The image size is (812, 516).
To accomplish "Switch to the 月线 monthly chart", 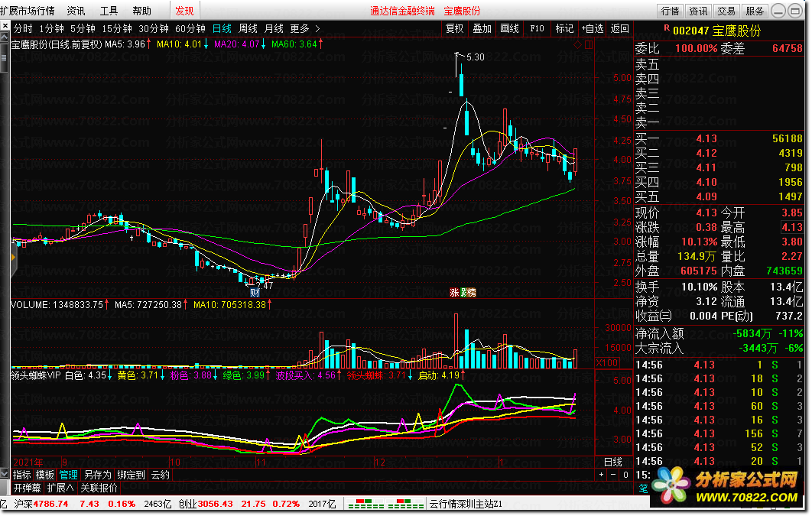I will [x=274, y=29].
